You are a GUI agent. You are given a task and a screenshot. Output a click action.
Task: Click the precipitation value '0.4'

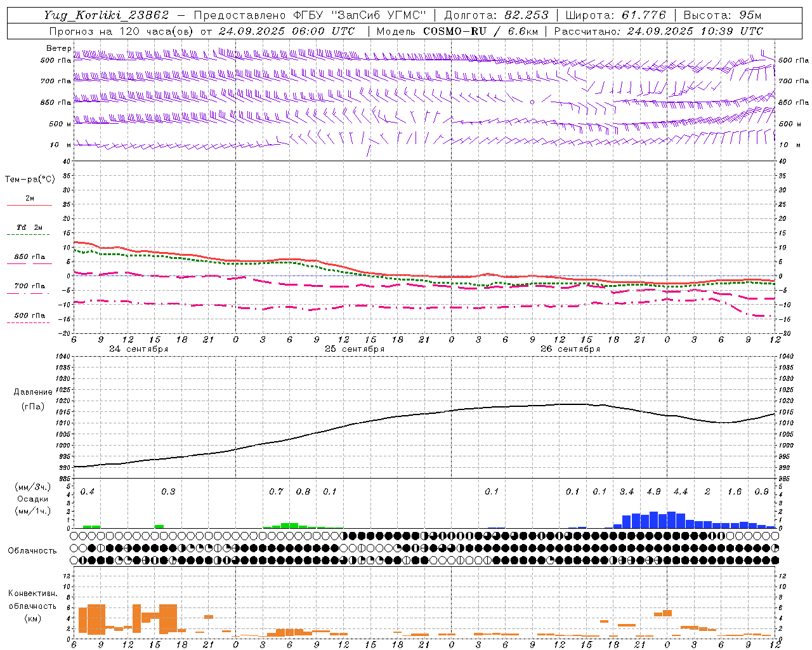coord(88,492)
